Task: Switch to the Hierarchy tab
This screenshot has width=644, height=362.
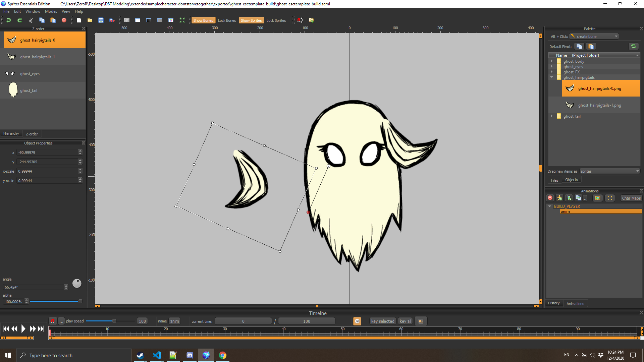Action: pyautogui.click(x=11, y=133)
